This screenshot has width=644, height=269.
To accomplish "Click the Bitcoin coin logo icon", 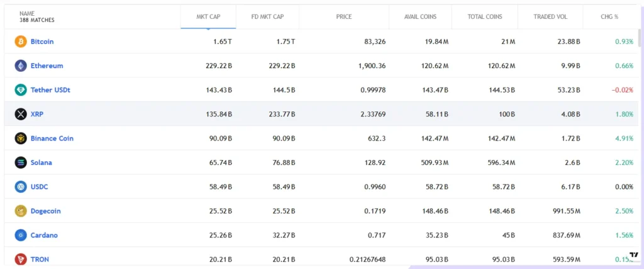I will pyautogui.click(x=21, y=42).
